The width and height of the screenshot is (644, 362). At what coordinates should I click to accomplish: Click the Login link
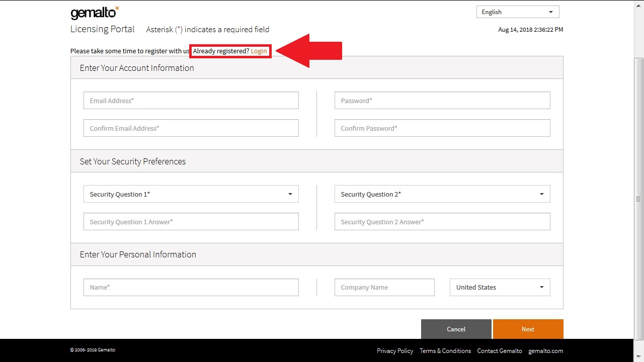(x=259, y=51)
